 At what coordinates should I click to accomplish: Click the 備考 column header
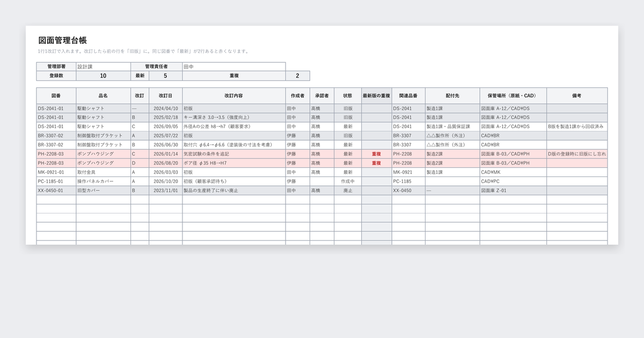coord(577,95)
